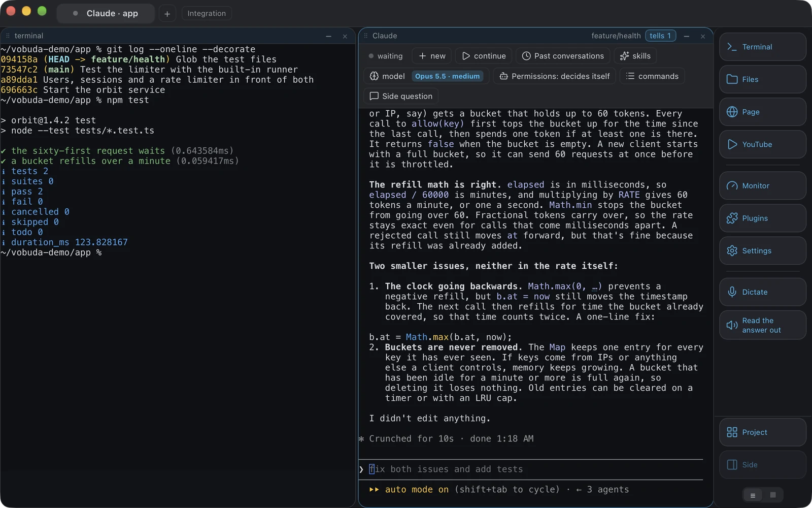Select the Claude · app tab

click(x=106, y=13)
